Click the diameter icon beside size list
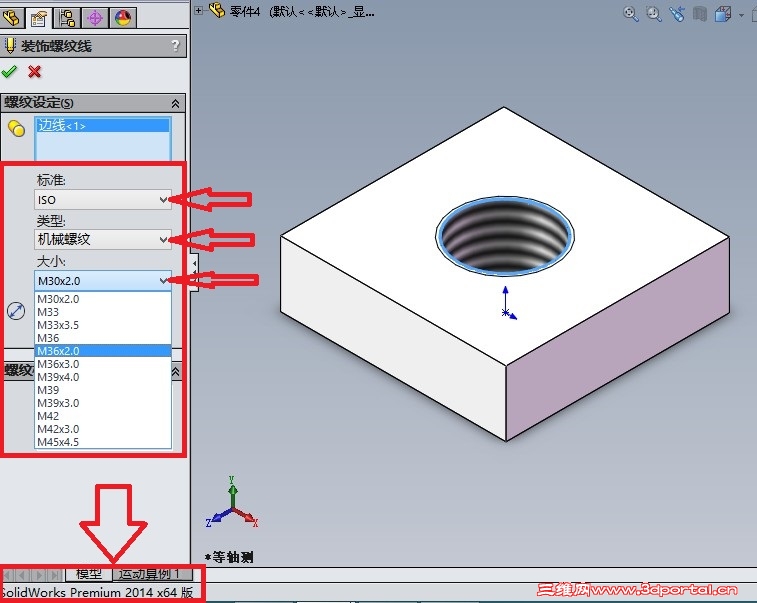757x603 pixels. [16, 311]
